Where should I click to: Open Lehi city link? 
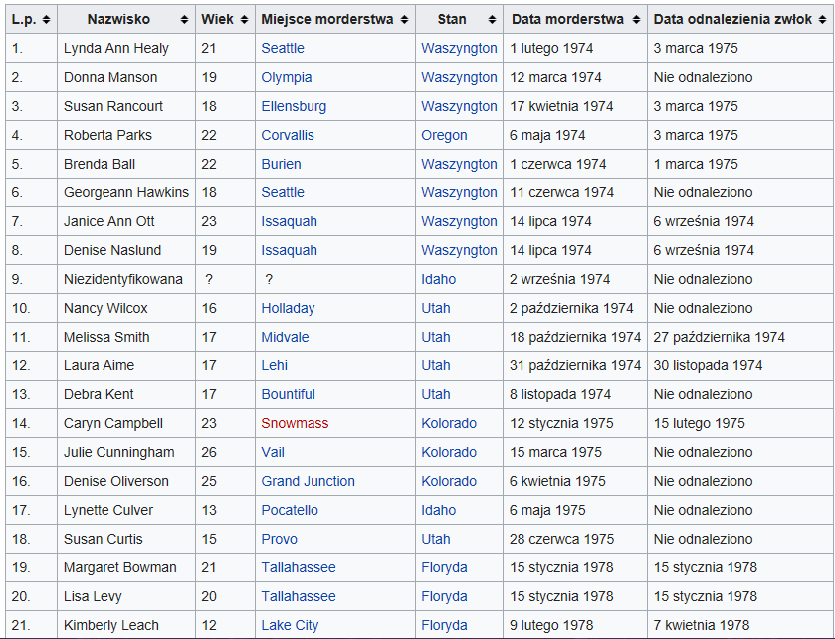click(x=275, y=365)
